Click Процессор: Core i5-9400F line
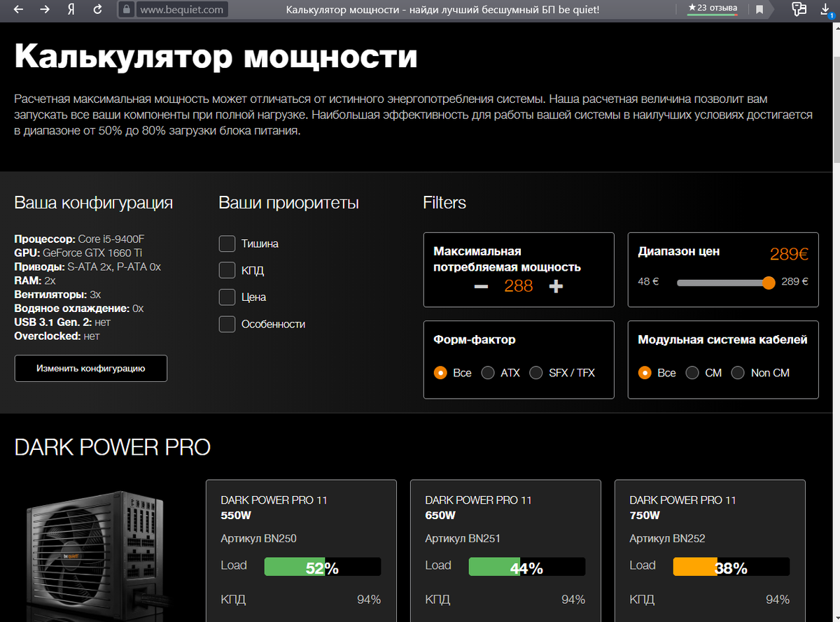This screenshot has width=840, height=622. 80,239
